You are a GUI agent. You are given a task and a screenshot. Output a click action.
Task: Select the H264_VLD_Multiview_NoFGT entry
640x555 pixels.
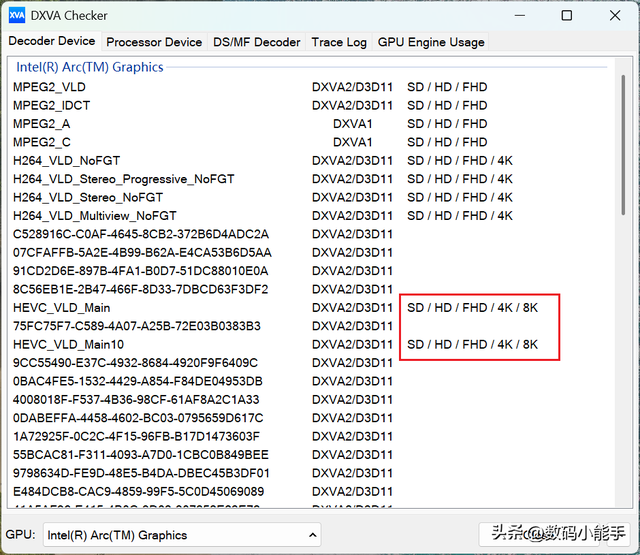(x=95, y=215)
